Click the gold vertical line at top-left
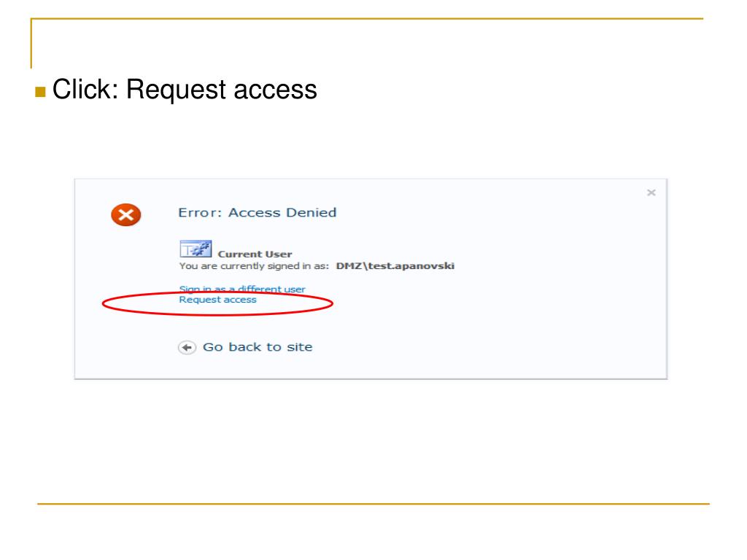The width and height of the screenshot is (747, 560). 31,43
